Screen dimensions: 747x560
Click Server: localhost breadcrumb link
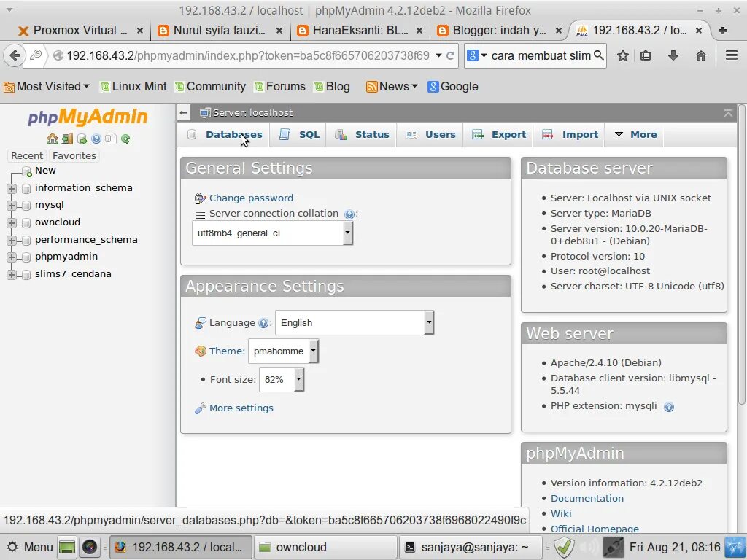pos(252,113)
